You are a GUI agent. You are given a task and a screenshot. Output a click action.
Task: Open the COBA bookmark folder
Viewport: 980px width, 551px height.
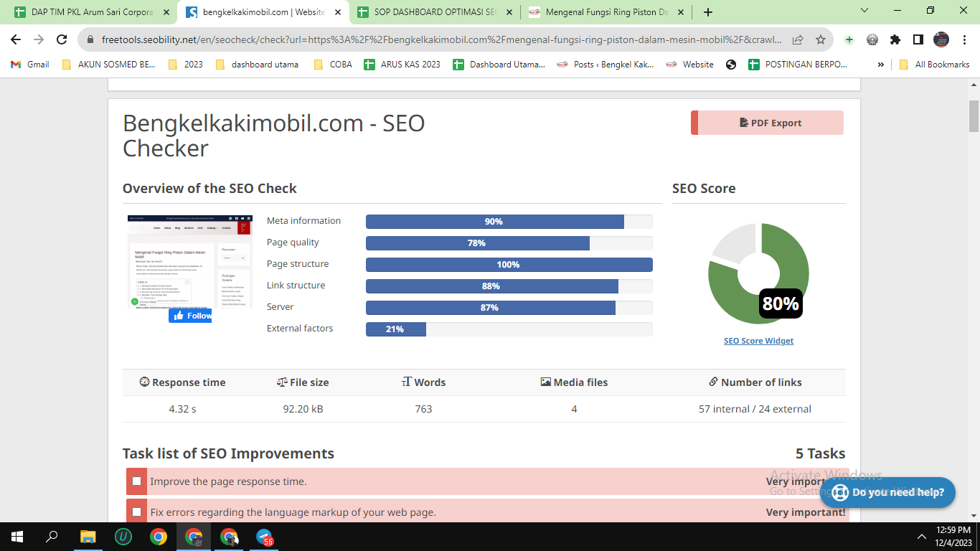pyautogui.click(x=333, y=65)
